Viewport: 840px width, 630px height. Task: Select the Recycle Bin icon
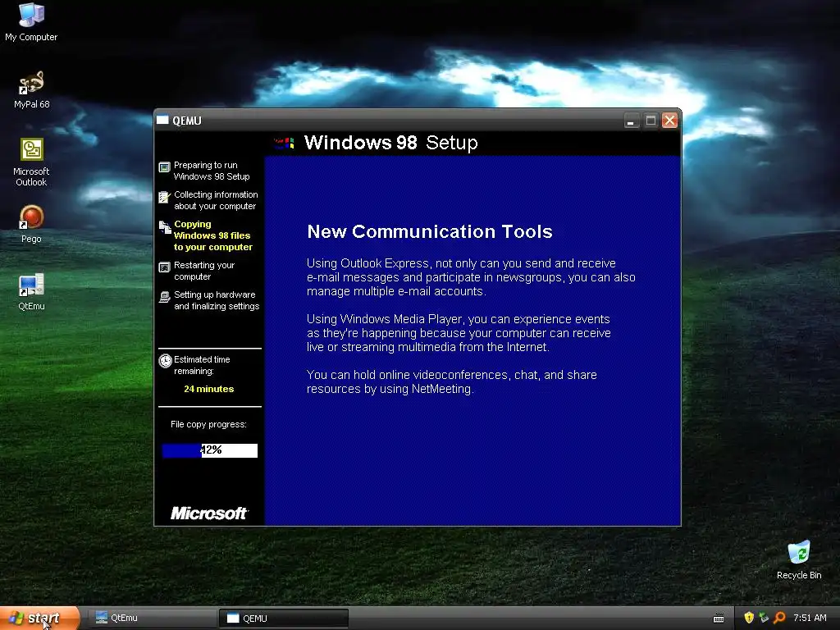click(x=799, y=560)
